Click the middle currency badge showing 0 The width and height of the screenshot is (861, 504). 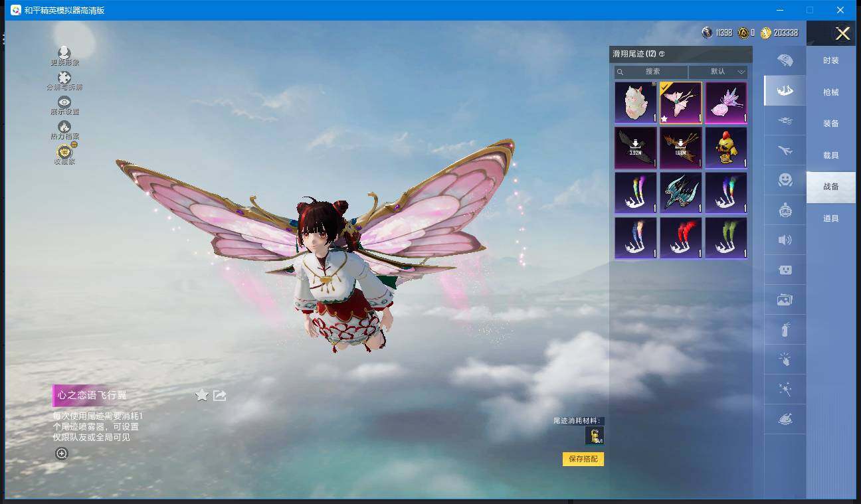point(743,33)
